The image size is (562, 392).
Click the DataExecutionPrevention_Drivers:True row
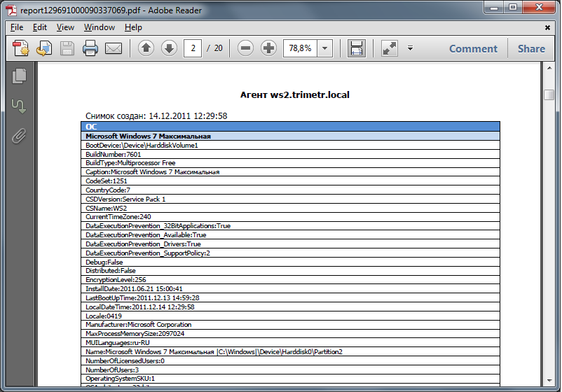point(290,244)
